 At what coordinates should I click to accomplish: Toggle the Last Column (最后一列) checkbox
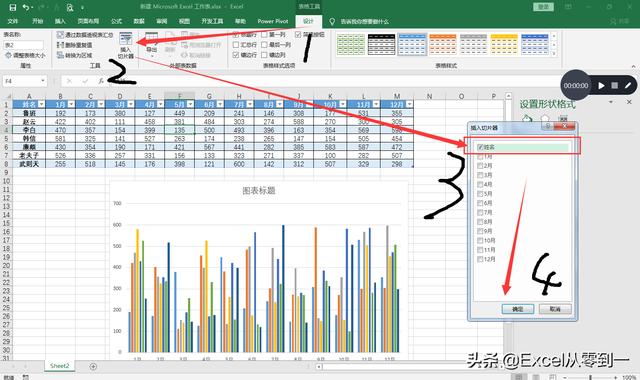tap(264, 44)
